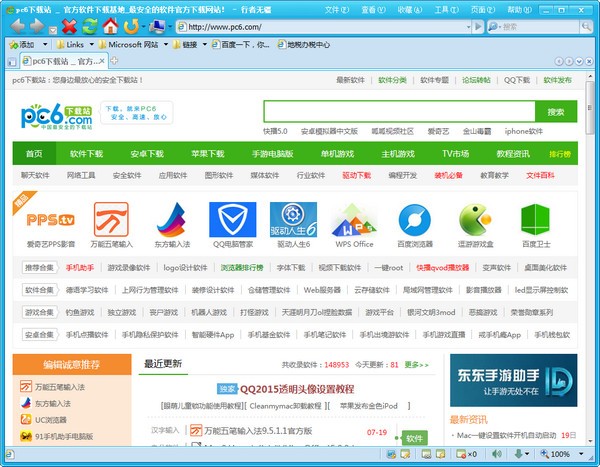This screenshot has width=600, height=467.
Task: Click the red stop loading icon
Action: (70, 26)
